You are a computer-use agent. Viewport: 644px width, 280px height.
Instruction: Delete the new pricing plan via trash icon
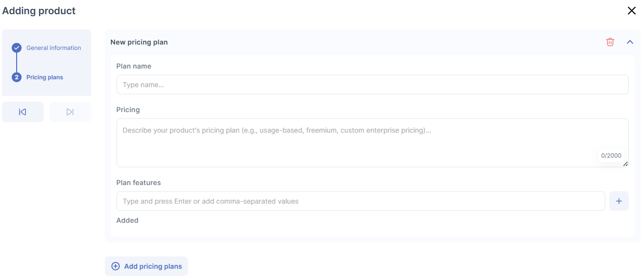pos(610,42)
